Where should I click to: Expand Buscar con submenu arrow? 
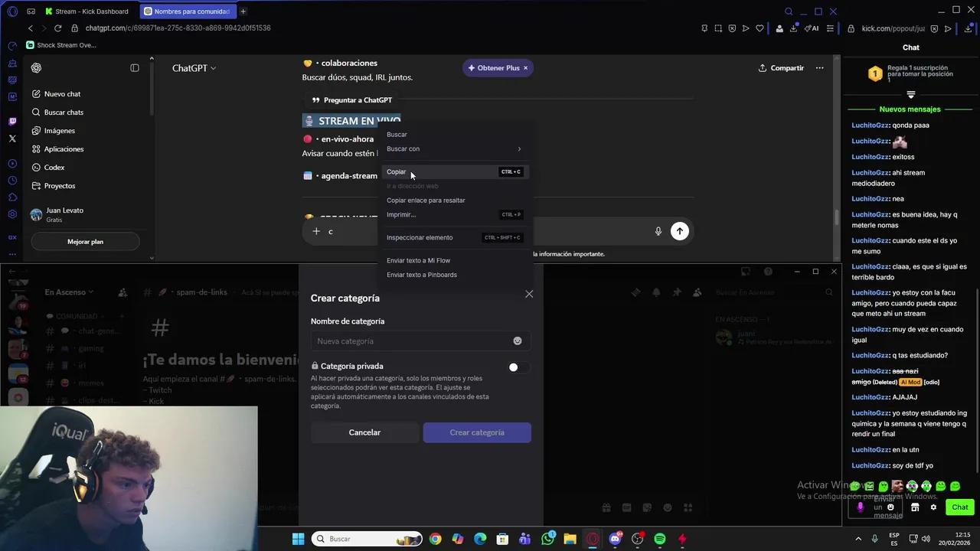point(519,149)
